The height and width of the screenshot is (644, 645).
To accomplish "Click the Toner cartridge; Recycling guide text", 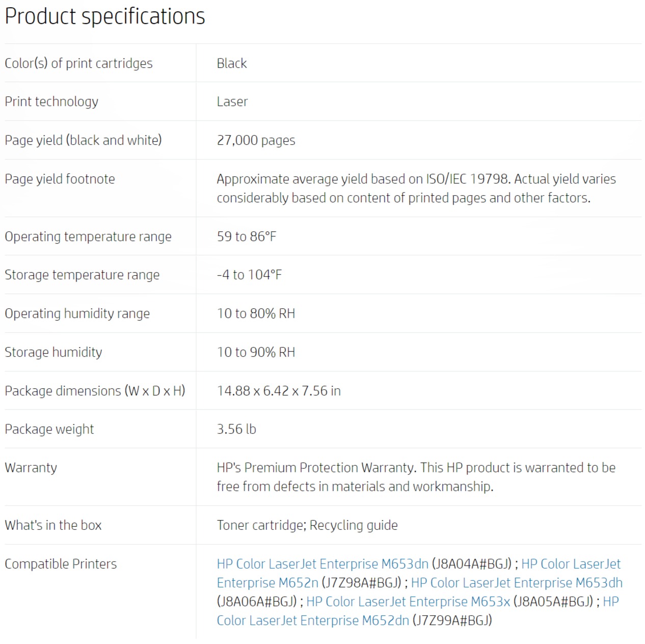I will [307, 525].
